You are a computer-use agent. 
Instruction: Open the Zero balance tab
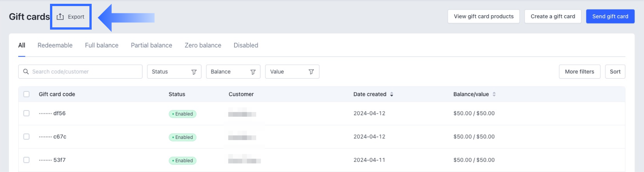pyautogui.click(x=203, y=45)
